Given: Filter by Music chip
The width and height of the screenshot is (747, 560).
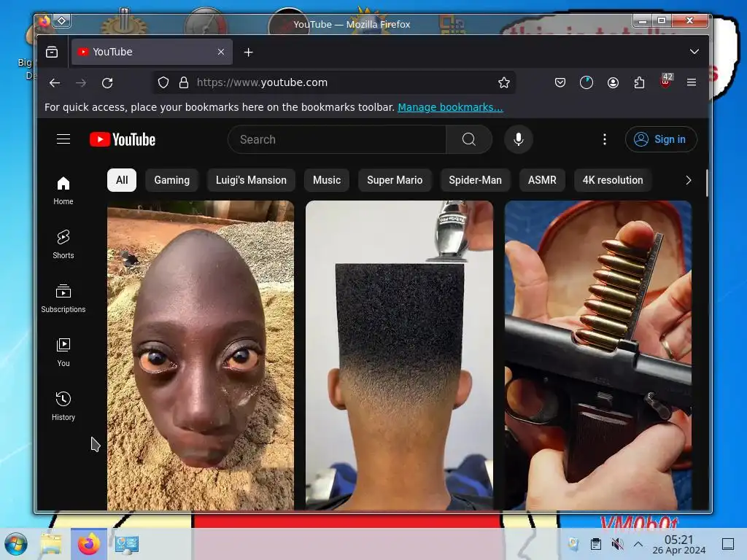Looking at the screenshot, I should 327,180.
